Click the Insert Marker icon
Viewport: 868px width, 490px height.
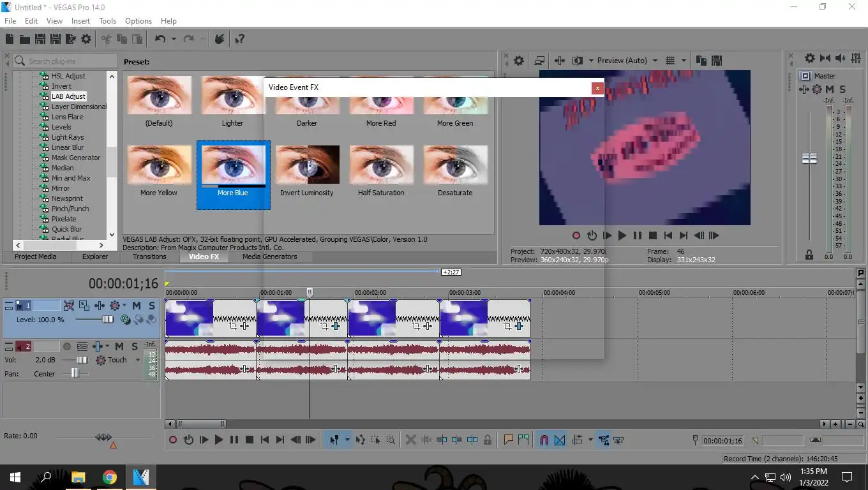(509, 440)
